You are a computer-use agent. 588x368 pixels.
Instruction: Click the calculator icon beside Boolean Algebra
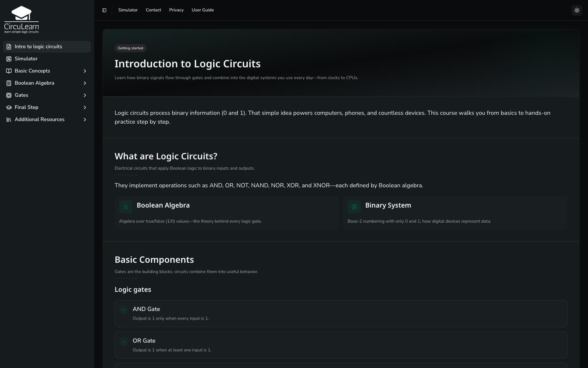[9, 83]
